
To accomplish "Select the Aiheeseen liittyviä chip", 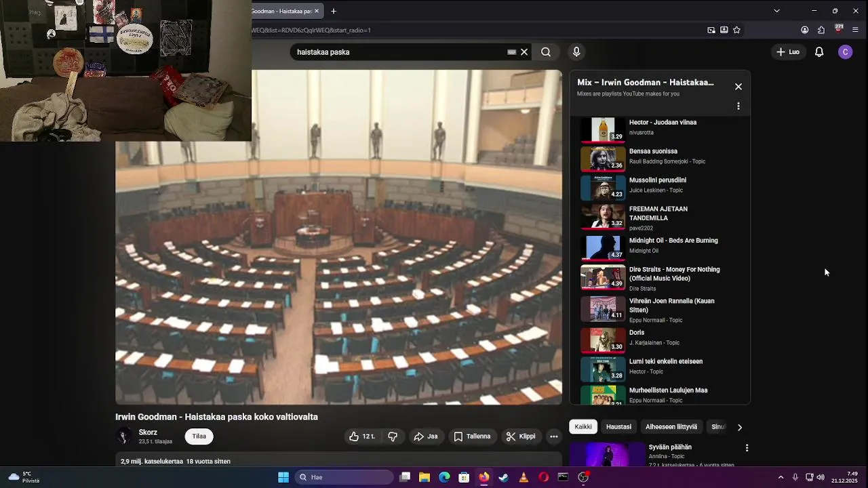I will [671, 427].
